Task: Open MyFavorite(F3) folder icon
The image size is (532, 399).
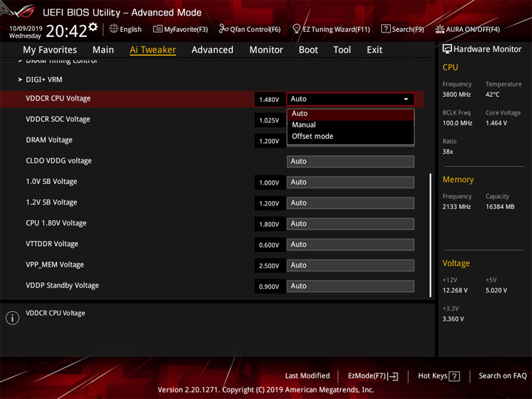Action: pos(157,29)
